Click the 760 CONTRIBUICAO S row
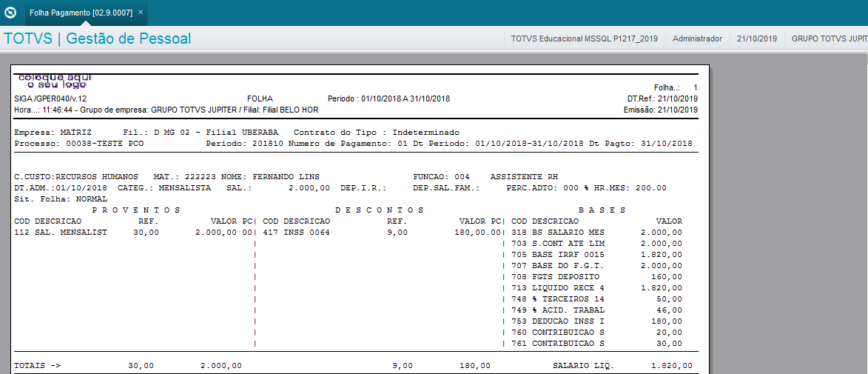 (x=596, y=333)
